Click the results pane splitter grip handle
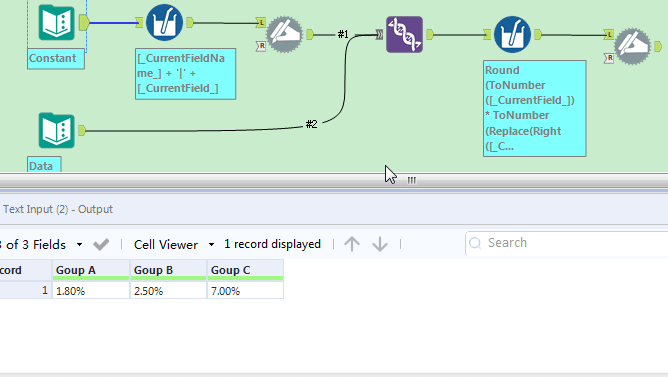 tap(411, 180)
